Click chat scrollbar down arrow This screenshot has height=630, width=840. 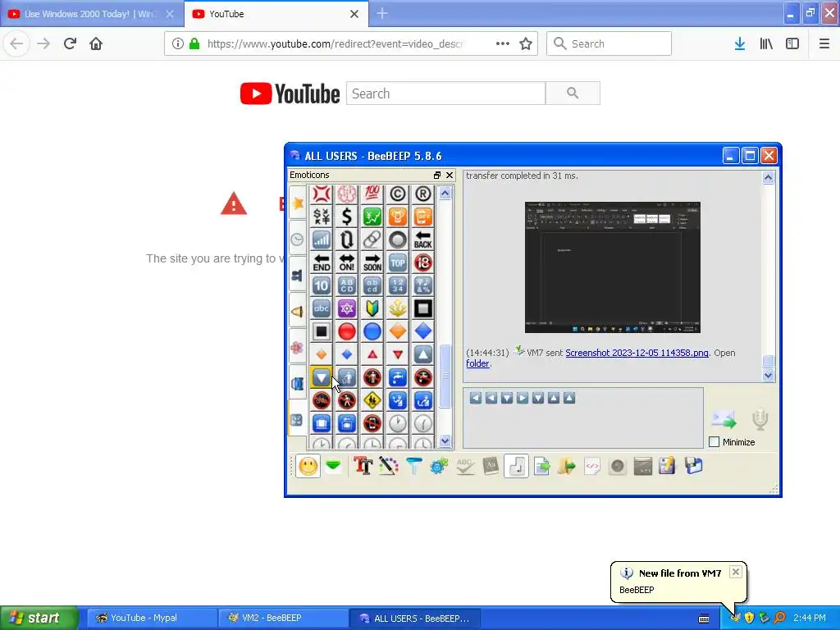768,375
